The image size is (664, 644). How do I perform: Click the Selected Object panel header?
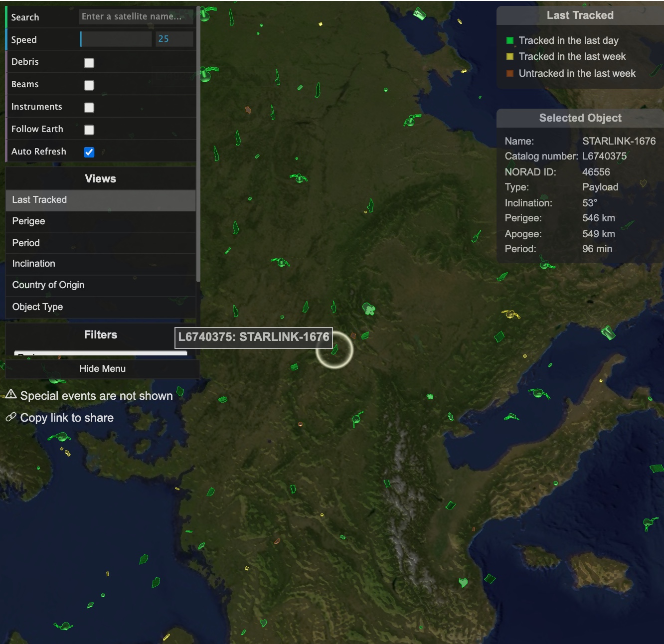tap(580, 118)
